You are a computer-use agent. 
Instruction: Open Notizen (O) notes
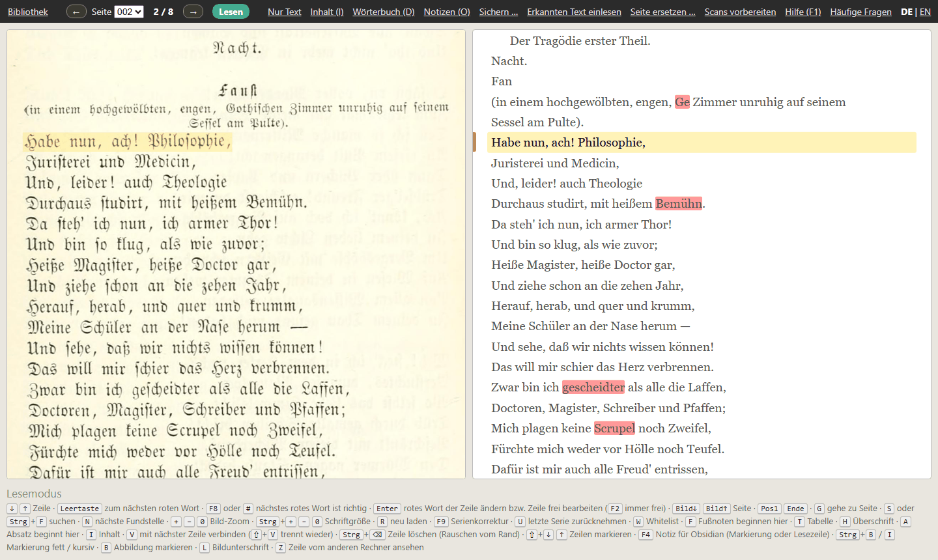click(447, 12)
